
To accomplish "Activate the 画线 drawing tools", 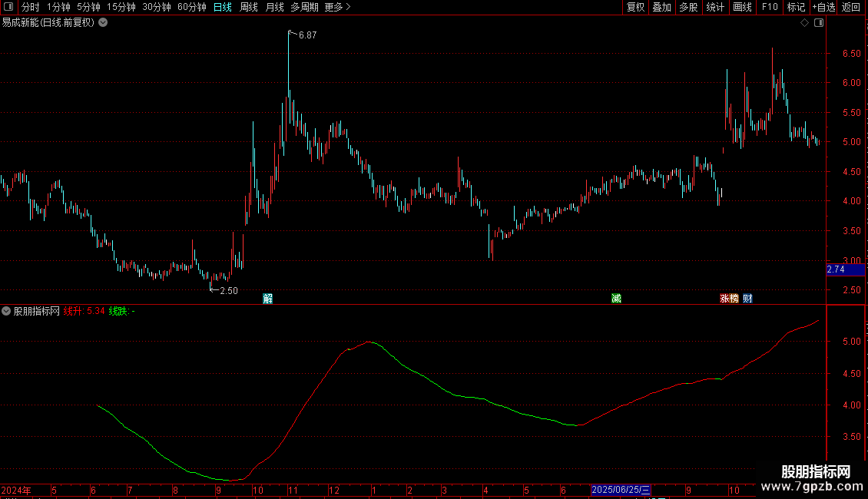I will 742,7.
